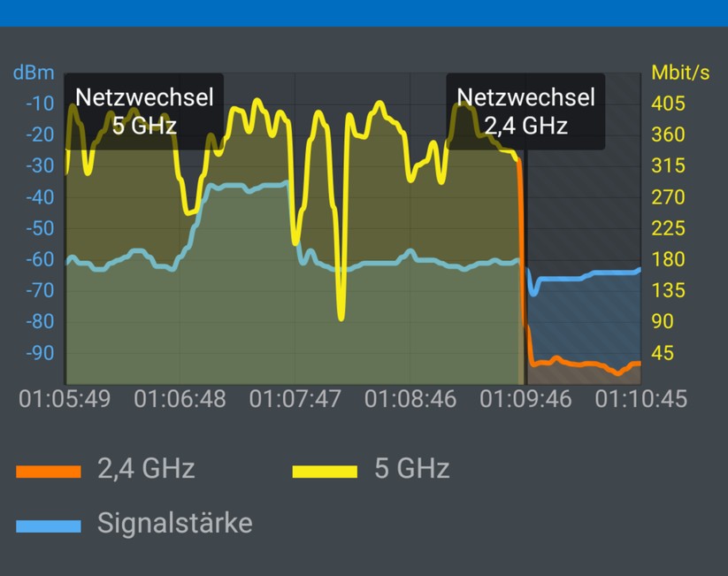728x576 pixels.
Task: Open the Netzwechsel 5 GHz annotation label
Action: pyautogui.click(x=143, y=111)
